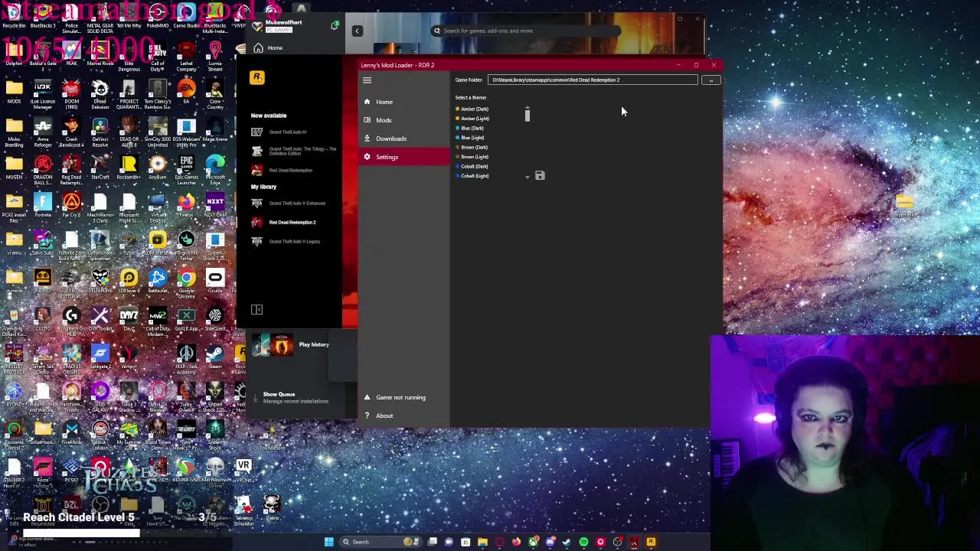Open File Explorer from the taskbar
Viewport: 980px width, 551px height.
482,542
